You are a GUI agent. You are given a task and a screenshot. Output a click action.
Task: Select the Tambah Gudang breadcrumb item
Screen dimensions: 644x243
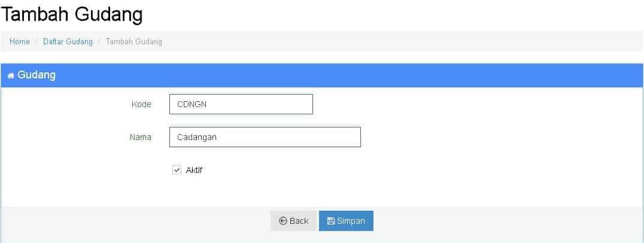[x=134, y=42]
